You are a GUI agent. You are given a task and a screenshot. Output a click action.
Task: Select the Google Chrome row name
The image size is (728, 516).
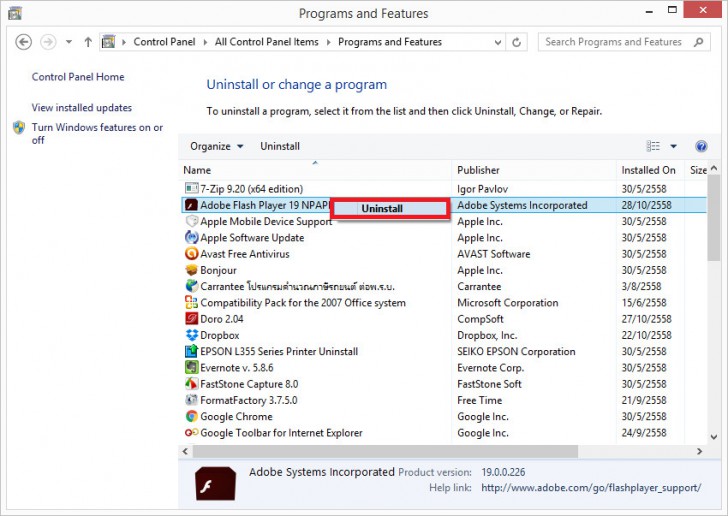(x=236, y=416)
